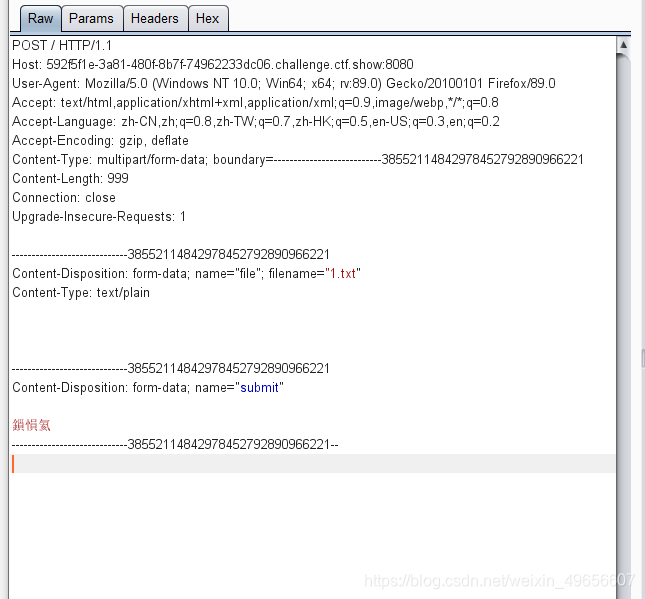Click the Content-Type: text/plain line
Viewport: 645px width, 599px height.
pos(81,293)
